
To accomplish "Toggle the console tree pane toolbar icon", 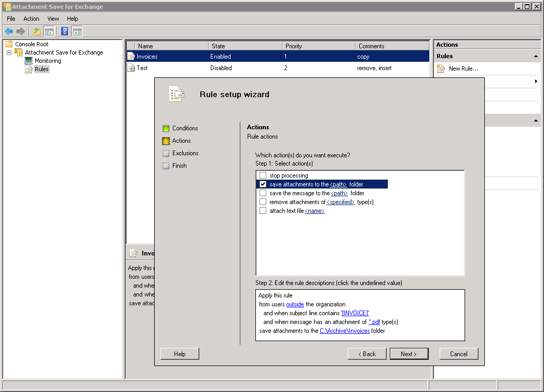I will (x=49, y=32).
